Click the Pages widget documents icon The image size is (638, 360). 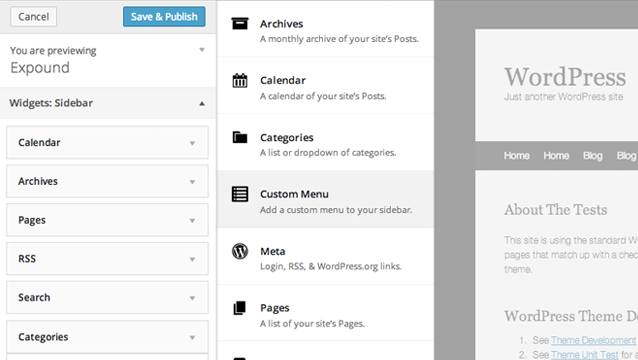coord(240,308)
